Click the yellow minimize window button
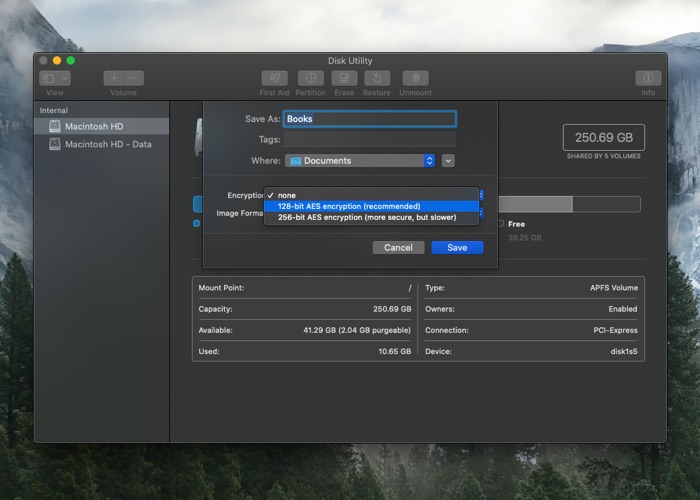The image size is (700, 500). (57, 60)
